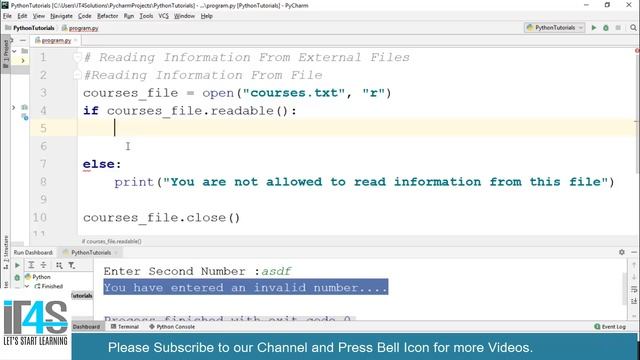Image resolution: width=640 pixels, height=360 pixels.
Task: Open the Event Log in status bar
Action: [x=610, y=327]
